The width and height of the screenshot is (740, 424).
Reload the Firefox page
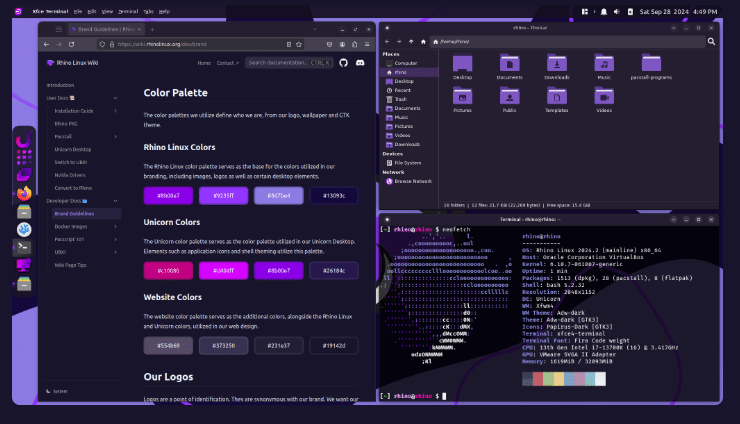(71, 44)
